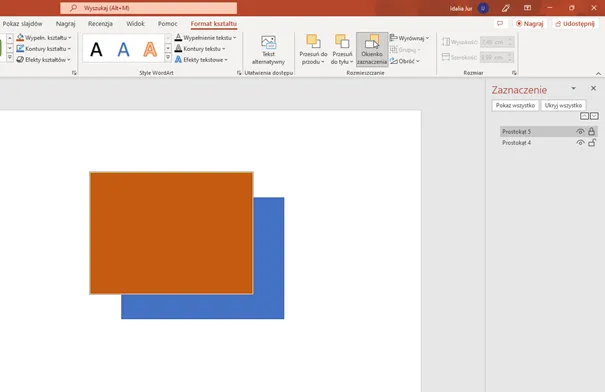Hide Prostokąt 5 using its eye icon
605x392 pixels.
580,132
